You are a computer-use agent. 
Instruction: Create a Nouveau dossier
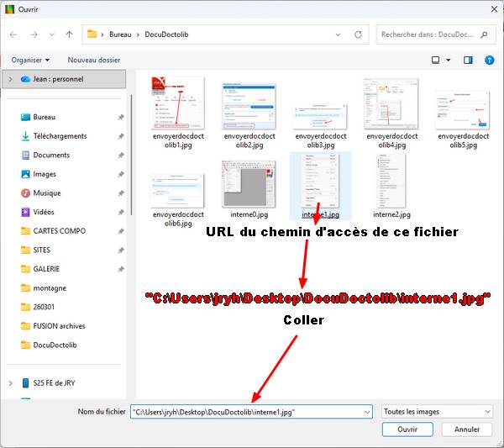pyautogui.click(x=94, y=61)
